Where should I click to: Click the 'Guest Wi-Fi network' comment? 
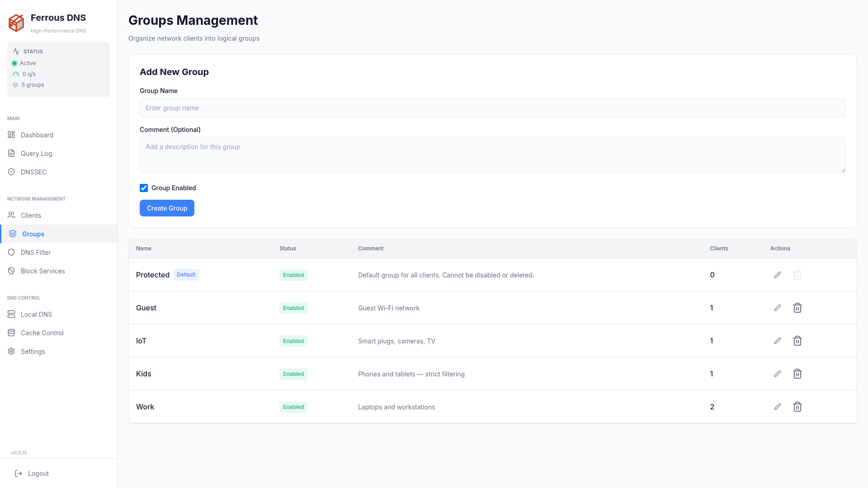389,308
